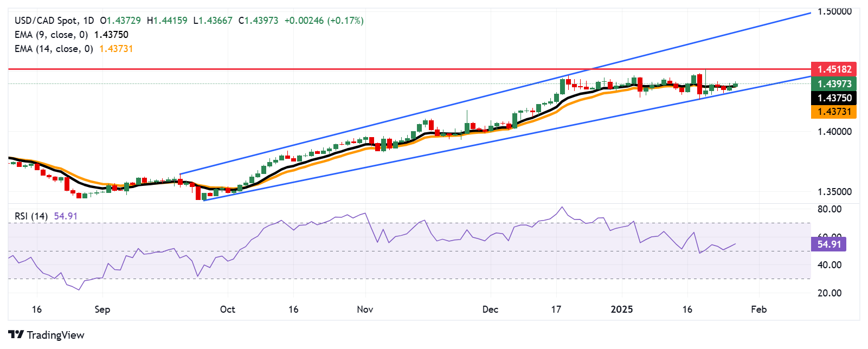Click the TradingView logo icon
The height and width of the screenshot is (349, 868).
pyautogui.click(x=16, y=334)
